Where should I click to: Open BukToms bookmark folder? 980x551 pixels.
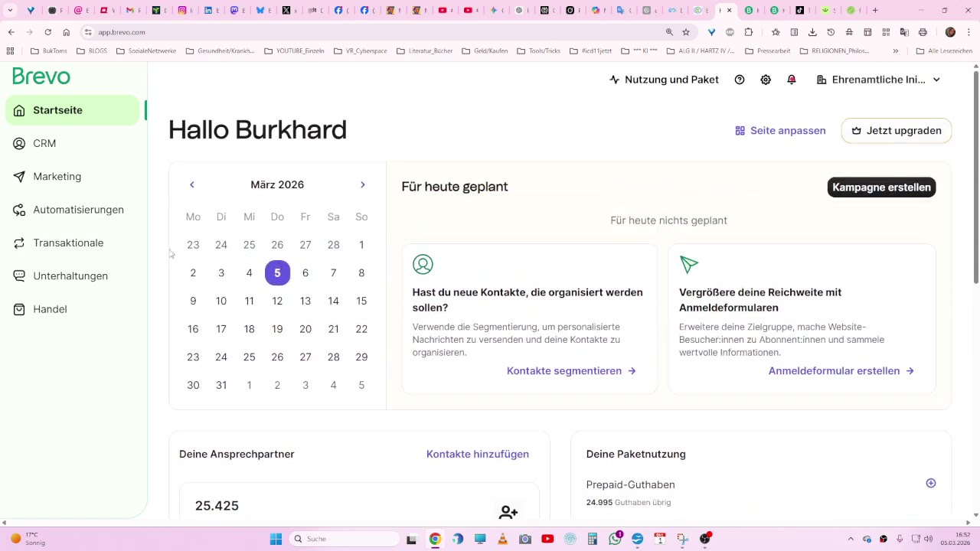pos(49,51)
